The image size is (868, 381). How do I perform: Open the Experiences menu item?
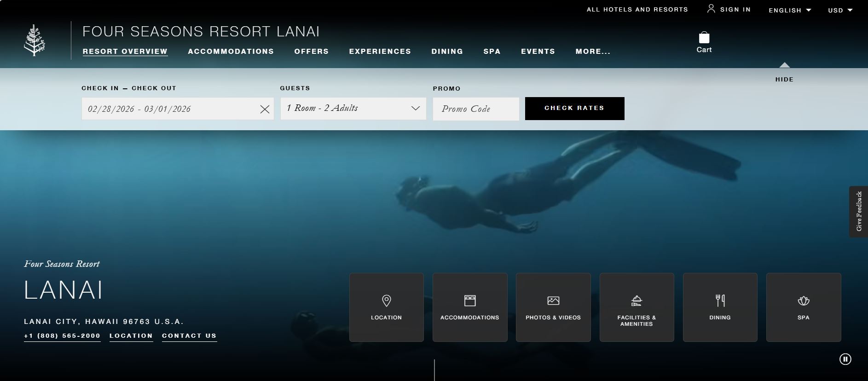(380, 52)
